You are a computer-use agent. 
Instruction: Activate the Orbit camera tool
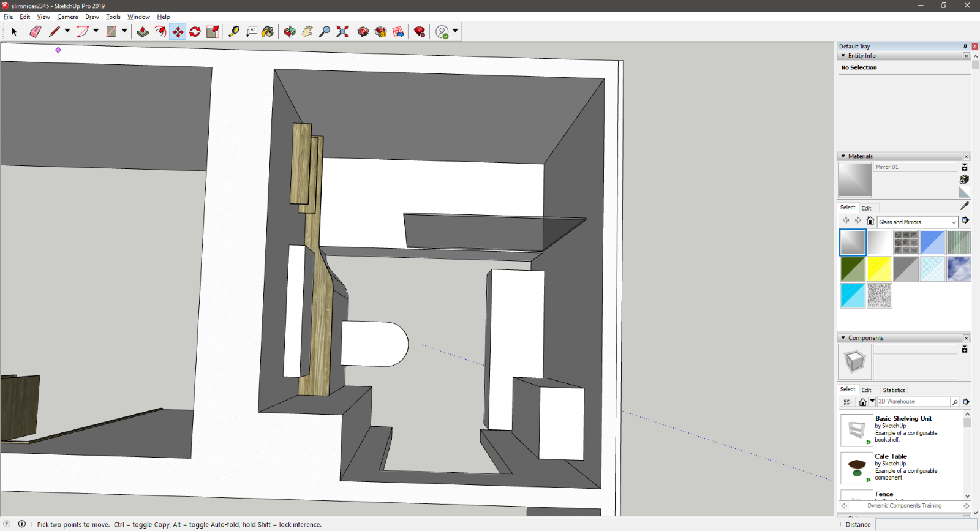[290, 32]
